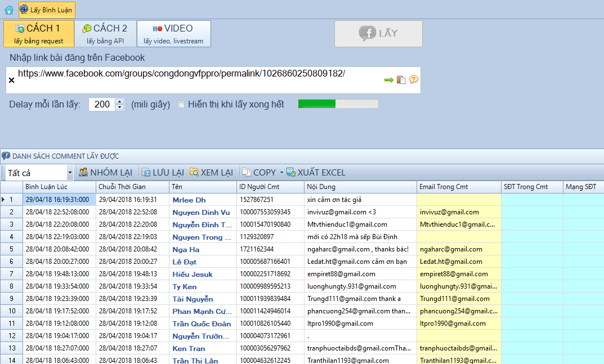Open VIDEO lấy video, livestream tab
The height and width of the screenshot is (364, 604).
(x=174, y=34)
